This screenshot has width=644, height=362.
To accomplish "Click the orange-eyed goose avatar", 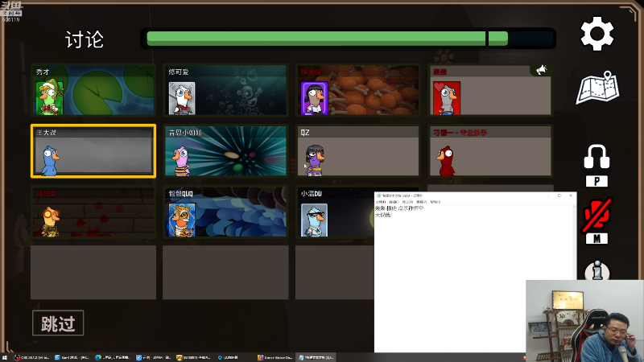I will [x=51, y=222].
